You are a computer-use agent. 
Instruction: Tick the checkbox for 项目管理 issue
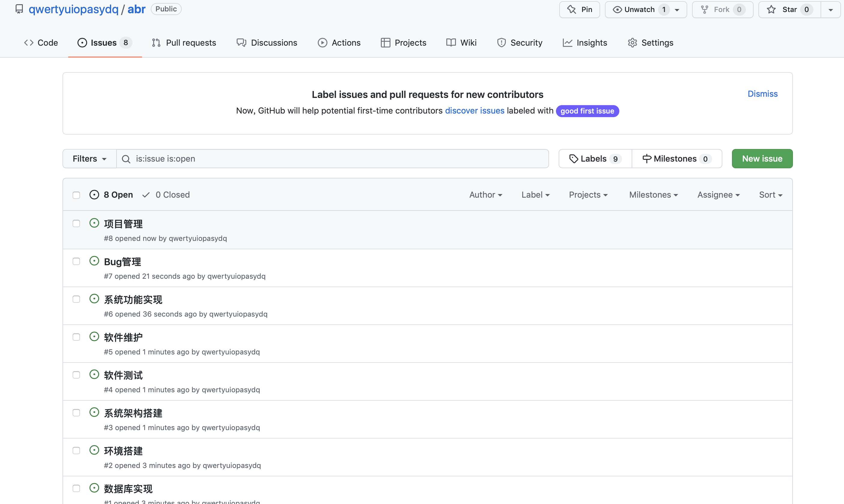(76, 223)
